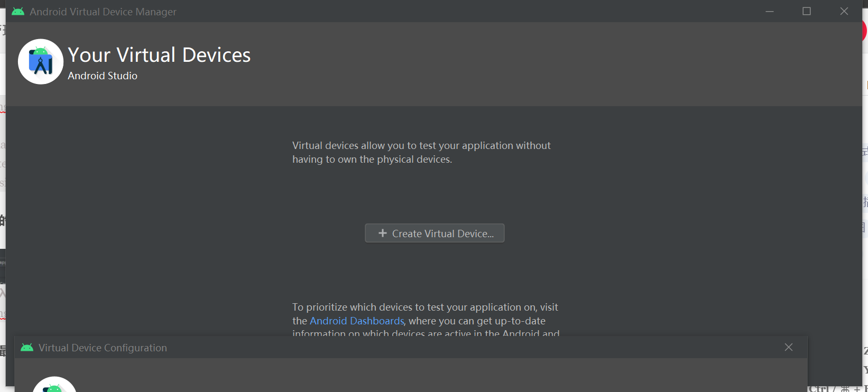The height and width of the screenshot is (392, 868).
Task: Click the Android icon in Virtual Device Configuration title
Action: click(27, 348)
